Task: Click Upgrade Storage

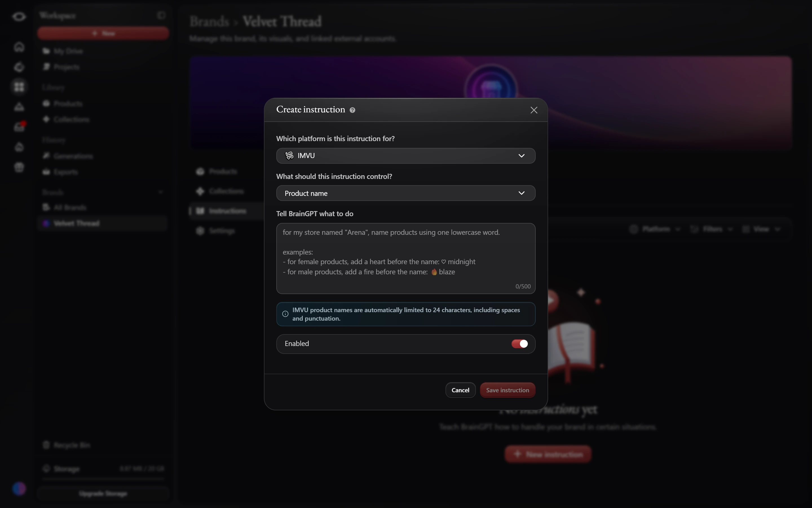Action: click(x=103, y=493)
